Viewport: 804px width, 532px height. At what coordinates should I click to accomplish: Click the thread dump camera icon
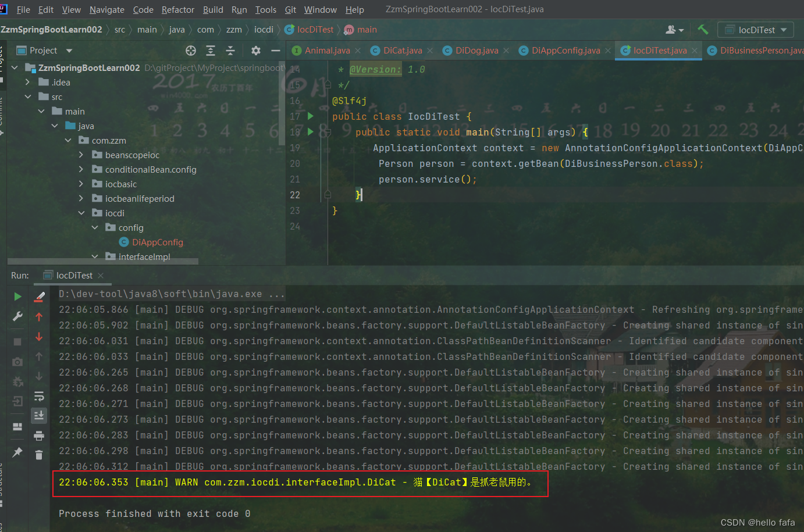point(17,362)
